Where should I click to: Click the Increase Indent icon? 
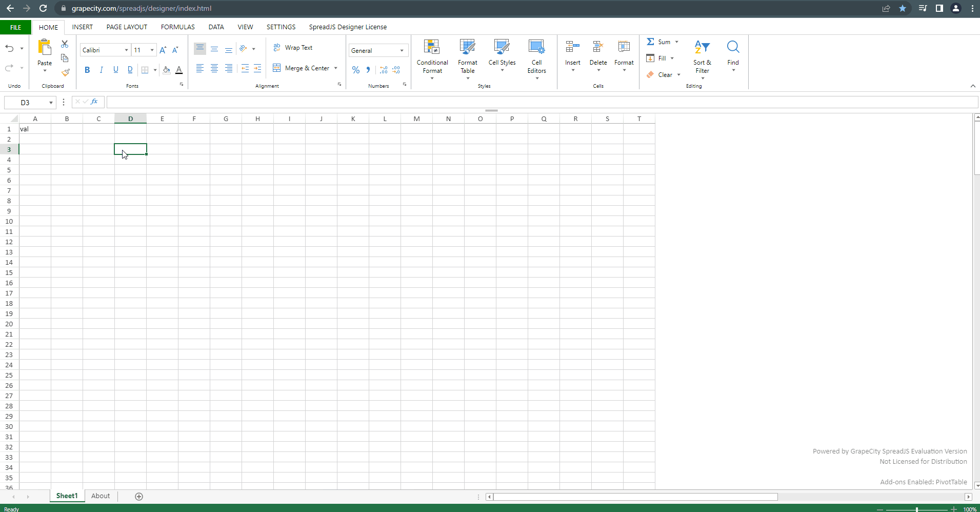257,69
